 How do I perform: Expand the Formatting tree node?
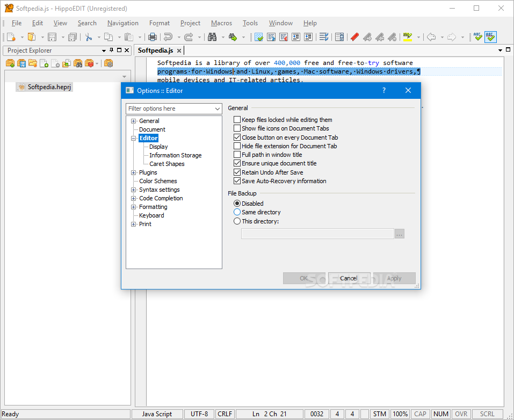(x=133, y=207)
